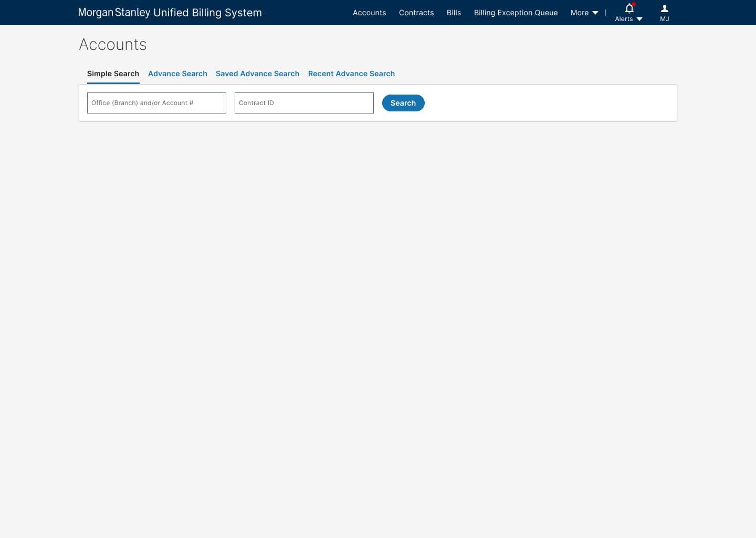Click the blue Search button
Screen dimensions: 756x538
[x=403, y=103]
